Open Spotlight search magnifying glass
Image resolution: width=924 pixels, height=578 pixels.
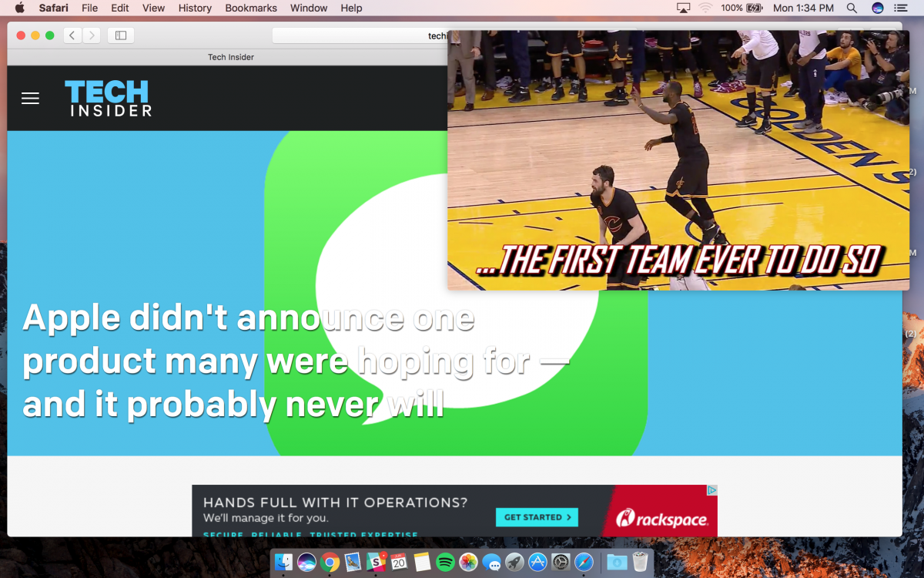click(852, 8)
